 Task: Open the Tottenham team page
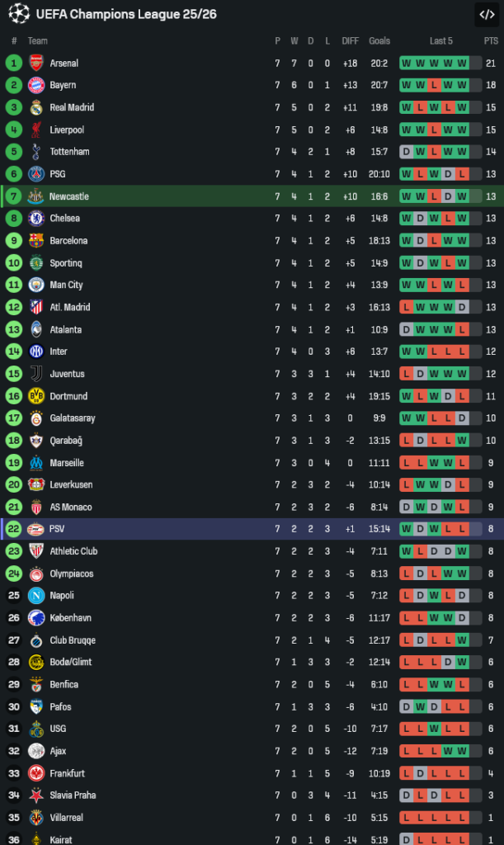click(69, 152)
